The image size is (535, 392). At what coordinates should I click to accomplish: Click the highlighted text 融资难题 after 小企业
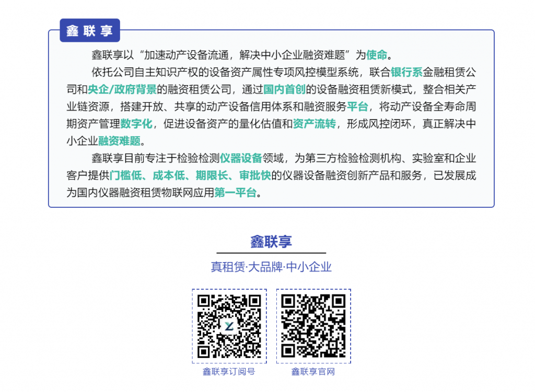tap(120, 141)
